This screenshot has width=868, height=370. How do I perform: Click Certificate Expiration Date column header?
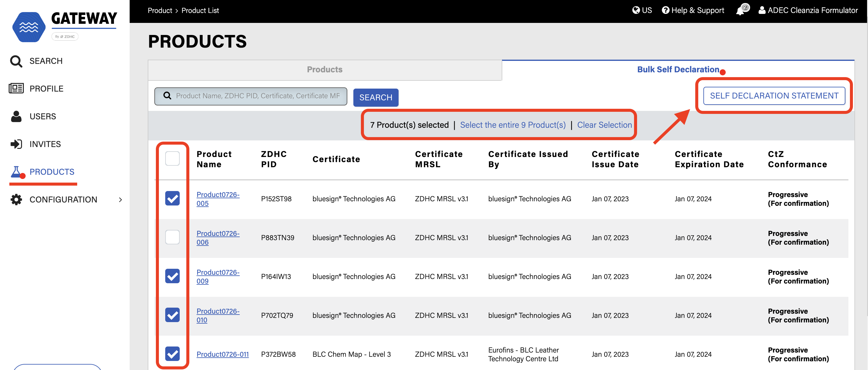click(709, 159)
